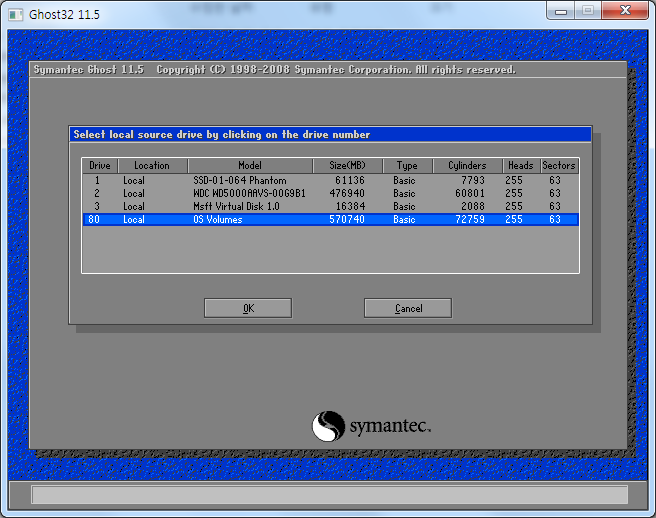Click the Heads column header

click(x=521, y=166)
